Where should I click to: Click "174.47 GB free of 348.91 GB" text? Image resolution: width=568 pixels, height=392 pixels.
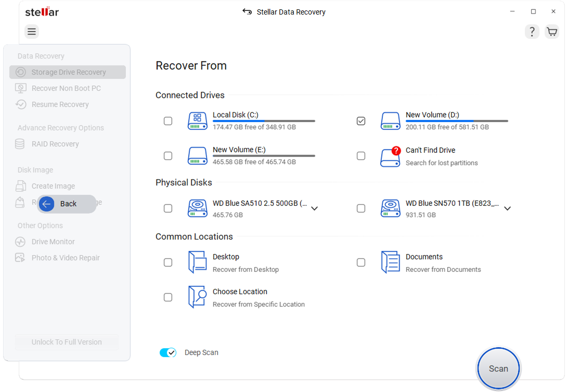click(x=254, y=127)
